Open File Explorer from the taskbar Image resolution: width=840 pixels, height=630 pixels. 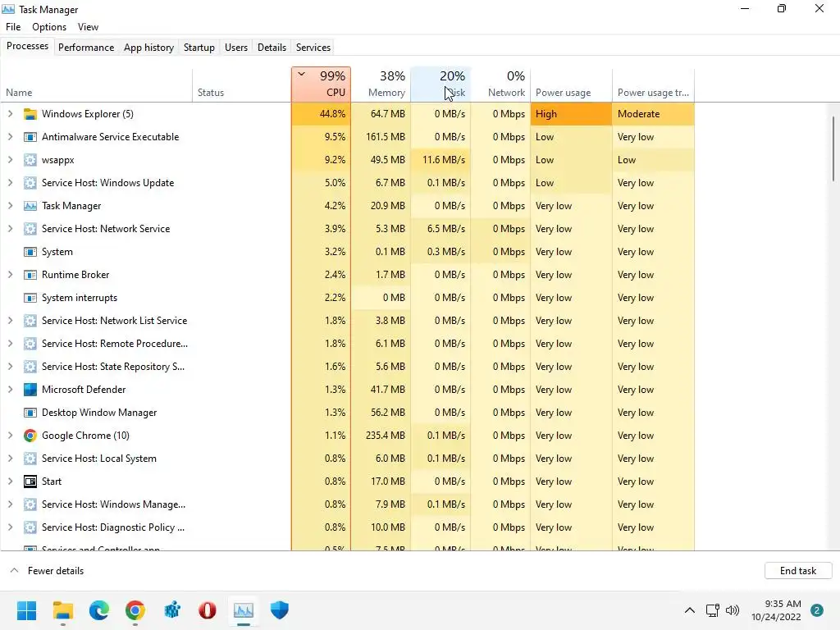click(x=62, y=610)
